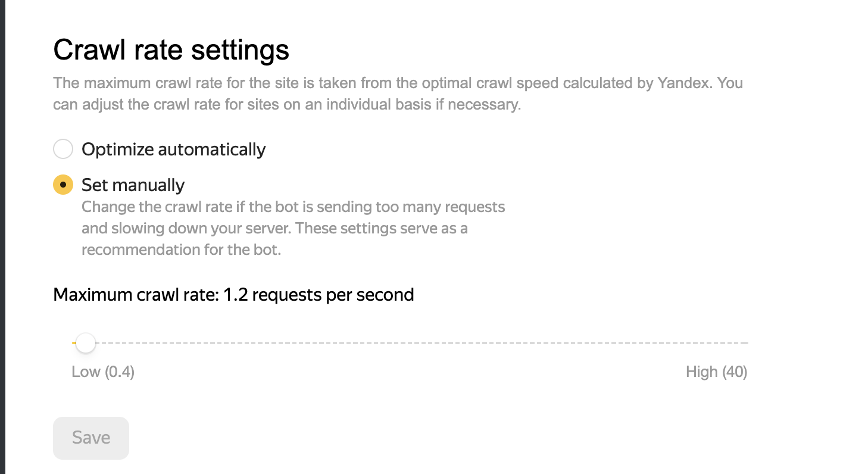The height and width of the screenshot is (474, 868).
Task: Click the "recommendation for the bot" line
Action: 181,250
